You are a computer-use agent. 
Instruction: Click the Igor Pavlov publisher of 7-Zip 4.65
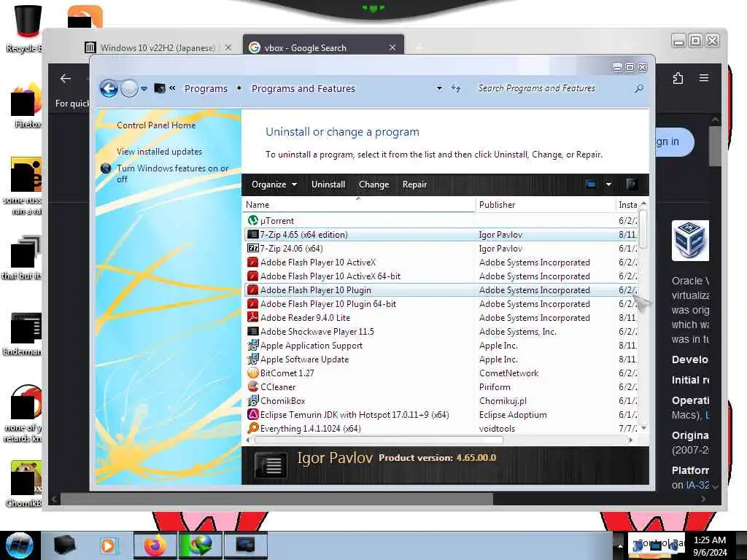(x=500, y=234)
